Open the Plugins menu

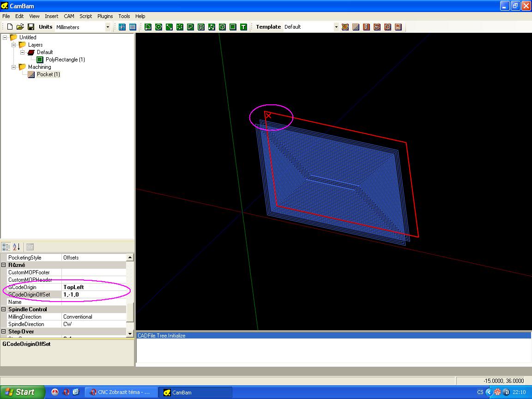[x=105, y=16]
